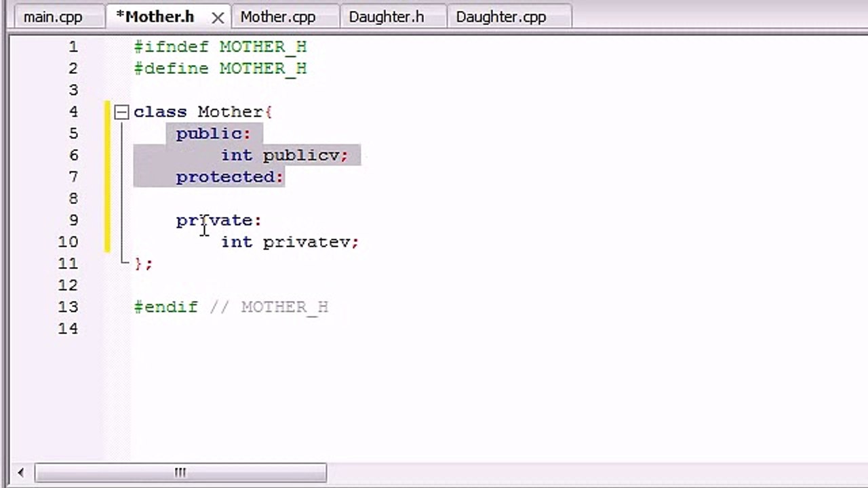
Task: Click the closing '};' of the class
Action: click(x=143, y=264)
